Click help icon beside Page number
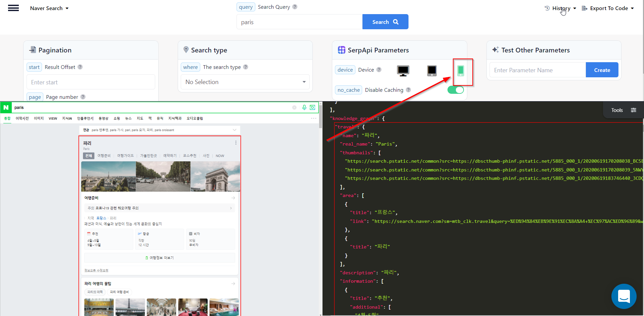 click(83, 97)
